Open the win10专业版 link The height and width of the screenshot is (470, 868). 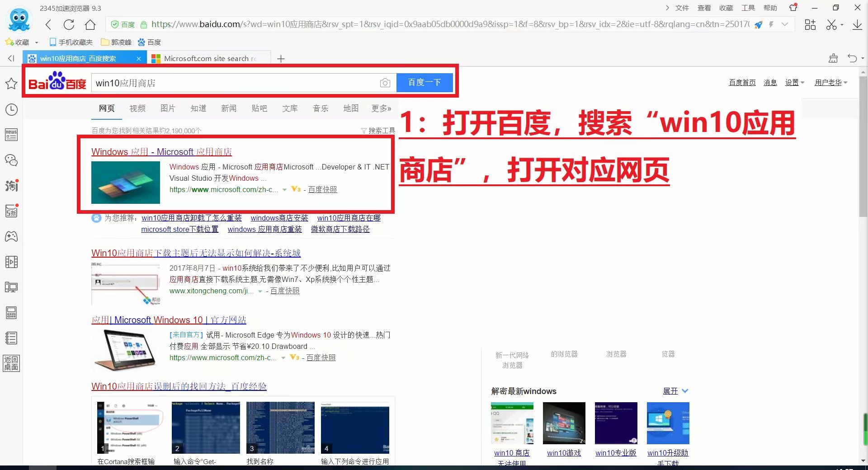616,453
